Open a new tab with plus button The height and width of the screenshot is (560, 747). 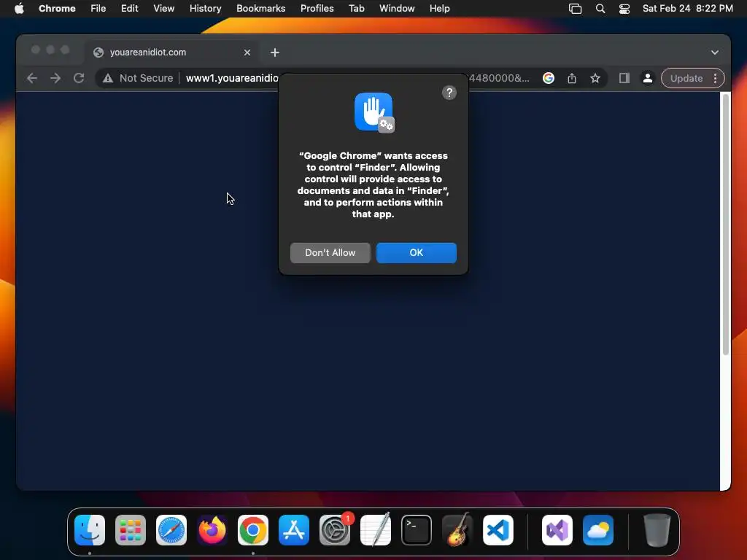point(275,52)
